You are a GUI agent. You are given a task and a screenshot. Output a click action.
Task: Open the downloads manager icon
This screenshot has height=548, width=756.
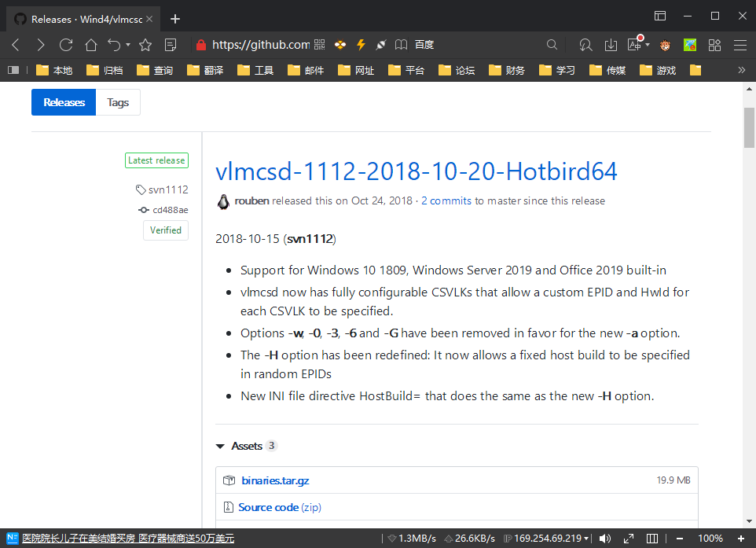click(611, 45)
